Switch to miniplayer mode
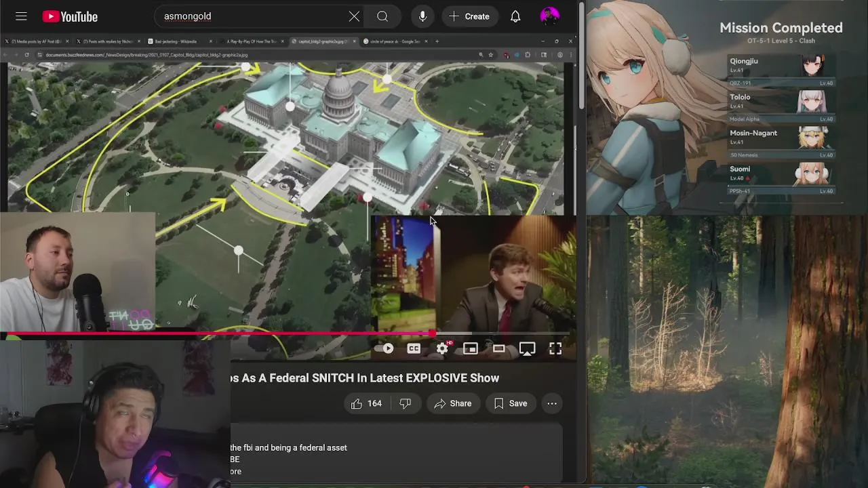 pos(470,348)
